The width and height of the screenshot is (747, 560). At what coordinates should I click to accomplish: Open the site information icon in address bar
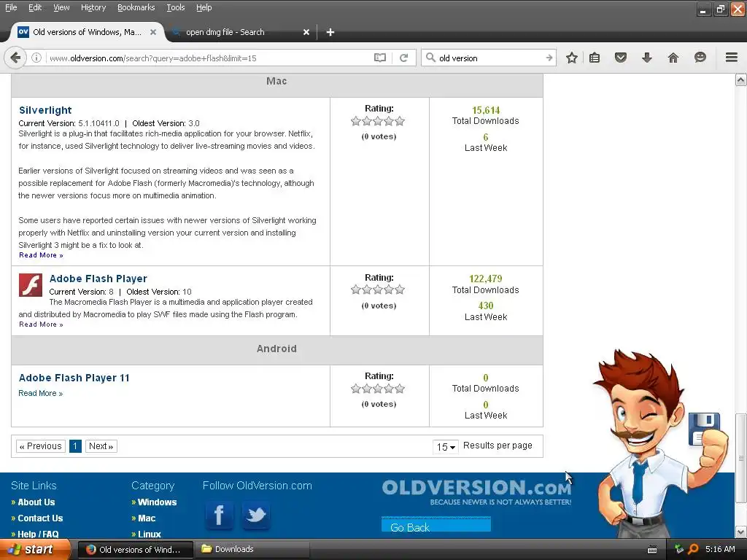tap(36, 58)
